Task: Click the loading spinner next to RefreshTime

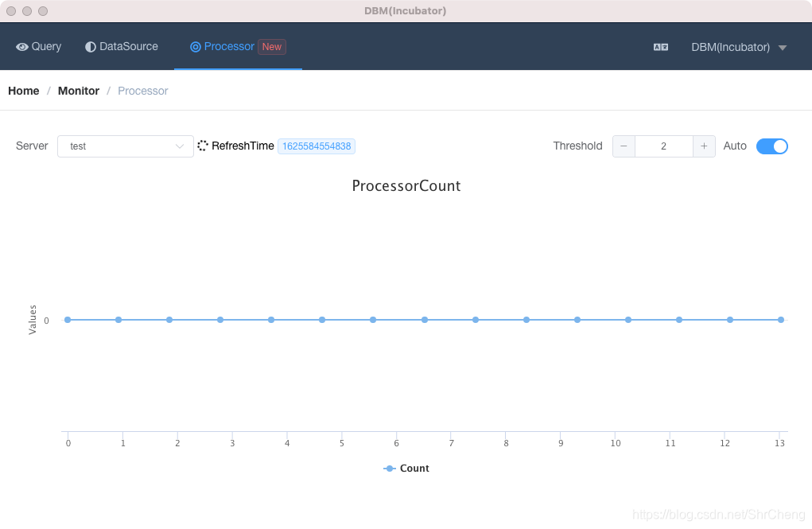Action: point(203,146)
